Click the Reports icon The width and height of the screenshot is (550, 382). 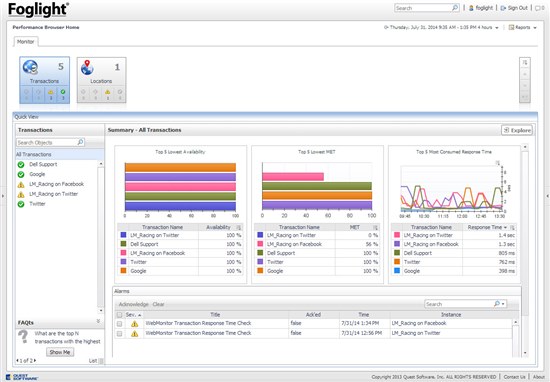point(511,27)
